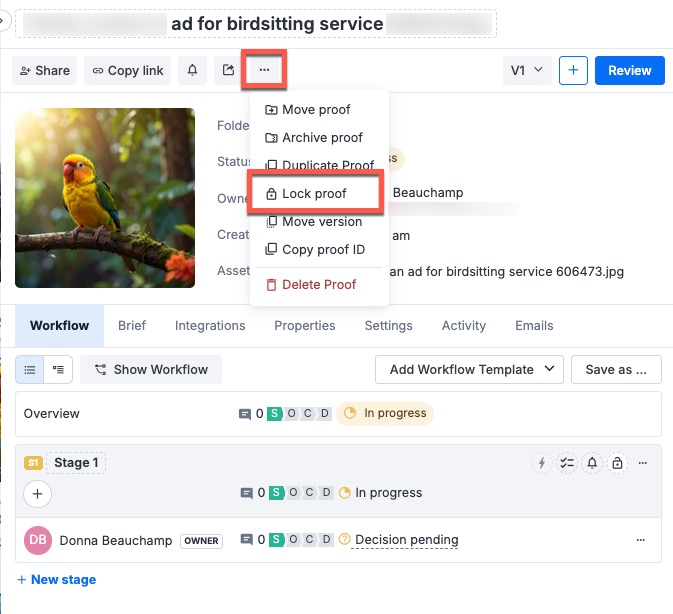The height and width of the screenshot is (614, 673).
Task: Click the Stage 1 bell icon
Action: point(592,463)
